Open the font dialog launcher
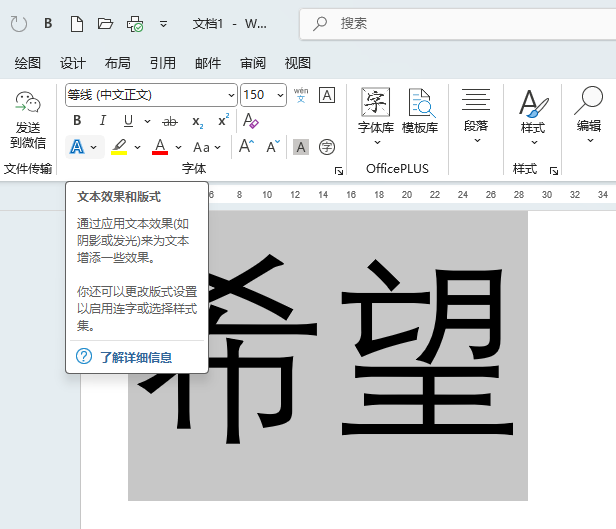 point(339,171)
